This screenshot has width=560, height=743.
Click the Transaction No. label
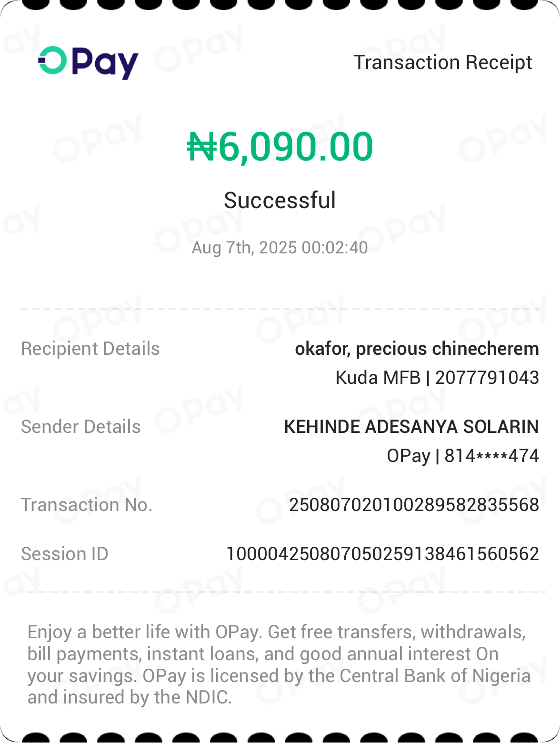pyautogui.click(x=87, y=505)
